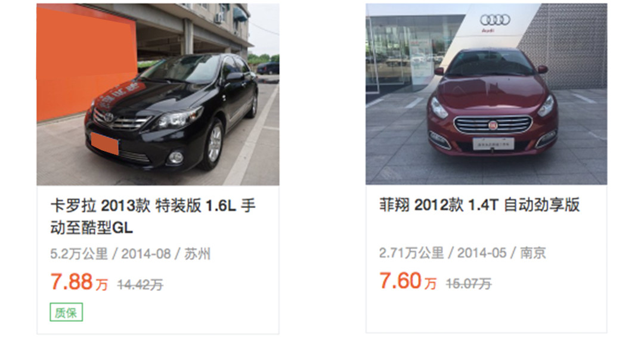Open the red Fiat Viaggio photo

pos(487,94)
